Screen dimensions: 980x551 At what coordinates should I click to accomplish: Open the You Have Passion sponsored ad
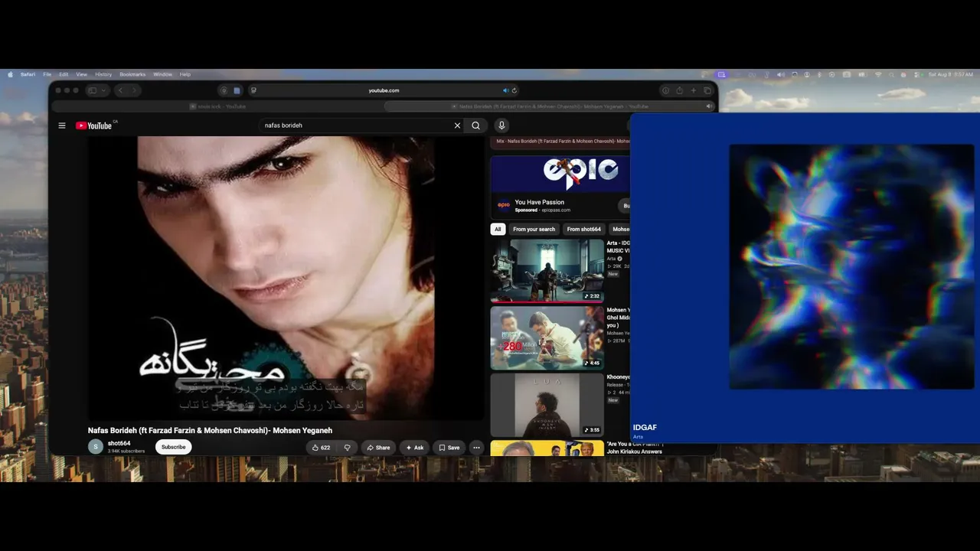(x=539, y=202)
